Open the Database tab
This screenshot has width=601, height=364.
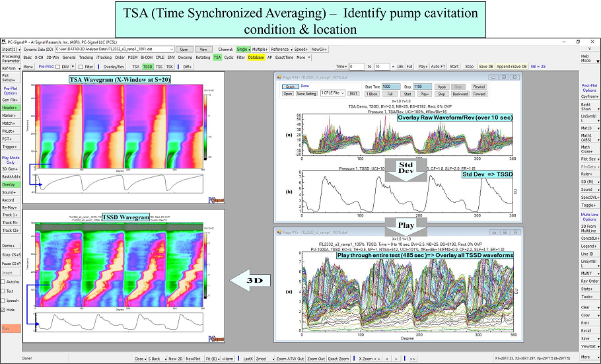(x=256, y=57)
